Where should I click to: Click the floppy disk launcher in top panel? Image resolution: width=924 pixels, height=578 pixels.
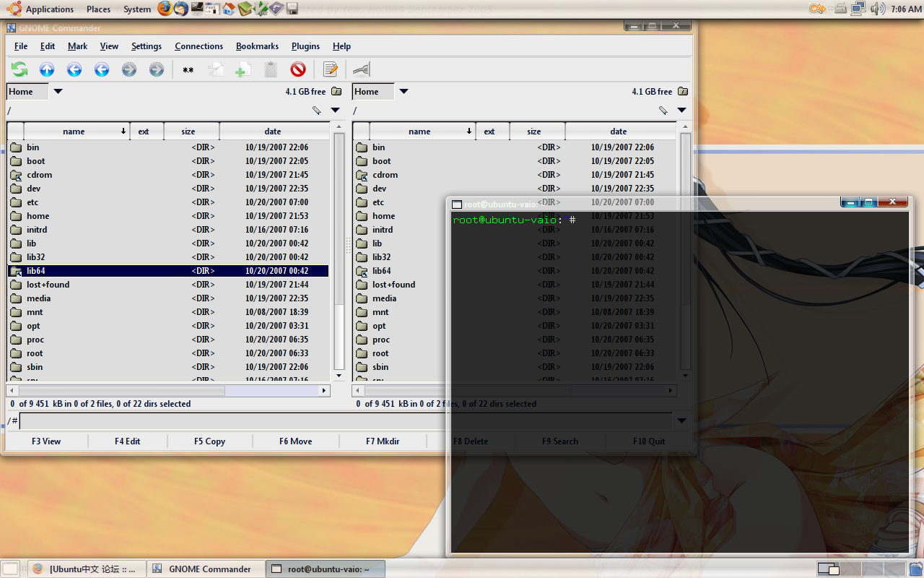tap(292, 9)
